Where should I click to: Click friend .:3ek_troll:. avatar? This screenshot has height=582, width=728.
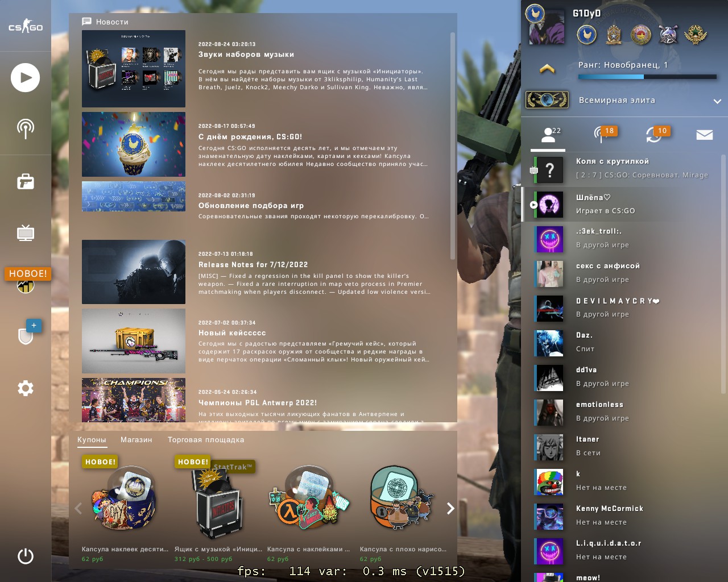click(549, 239)
